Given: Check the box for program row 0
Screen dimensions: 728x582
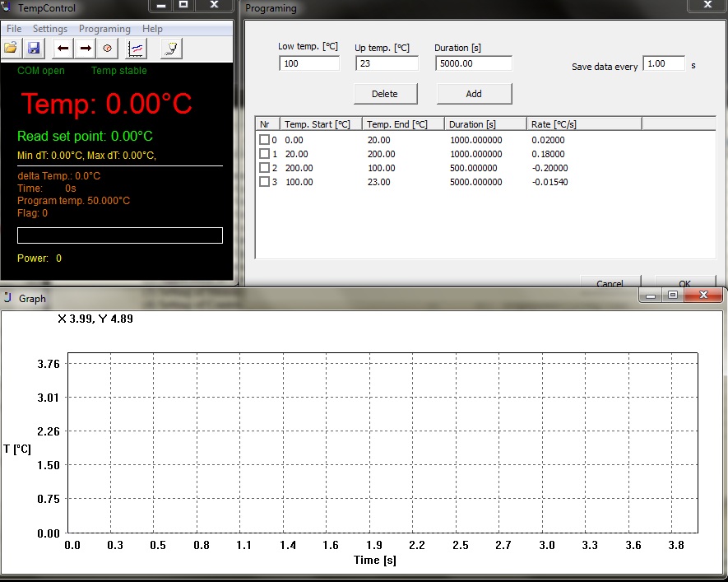Looking at the screenshot, I should (264, 139).
